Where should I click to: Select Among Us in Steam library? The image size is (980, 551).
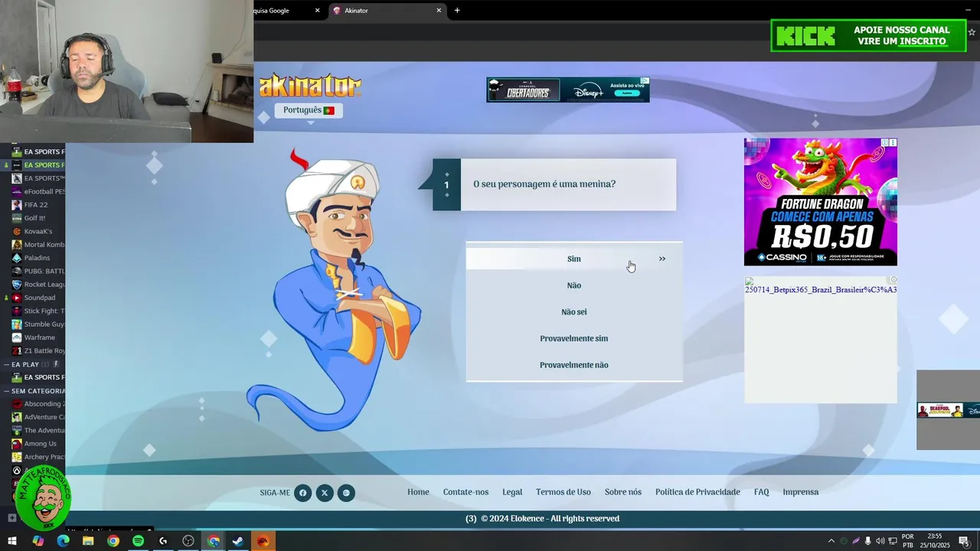(x=38, y=444)
